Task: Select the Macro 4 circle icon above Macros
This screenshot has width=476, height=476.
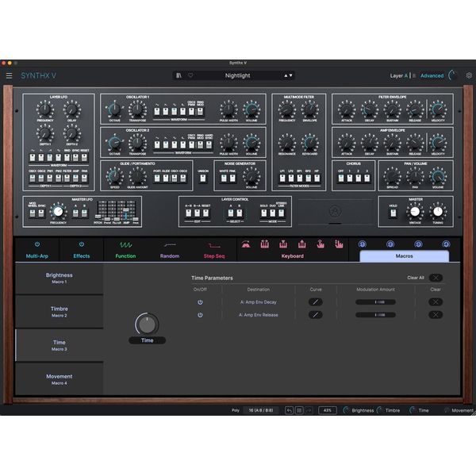Action: coord(446,244)
